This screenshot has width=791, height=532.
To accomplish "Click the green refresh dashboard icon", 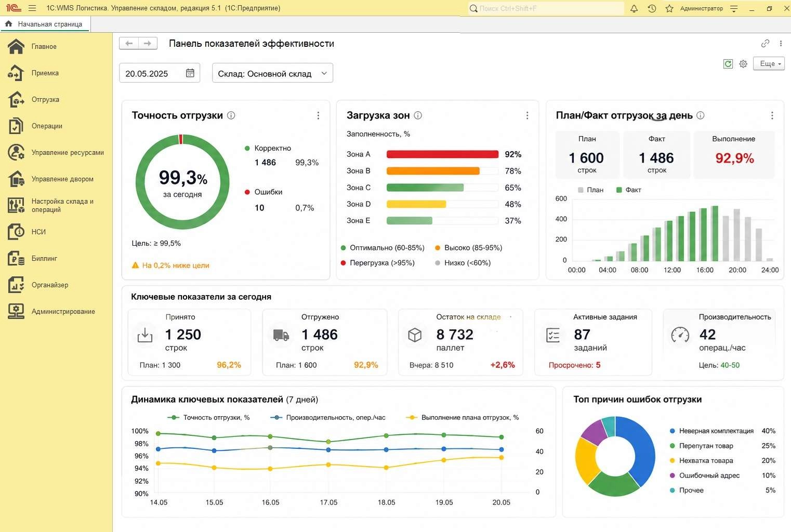I will click(x=728, y=63).
